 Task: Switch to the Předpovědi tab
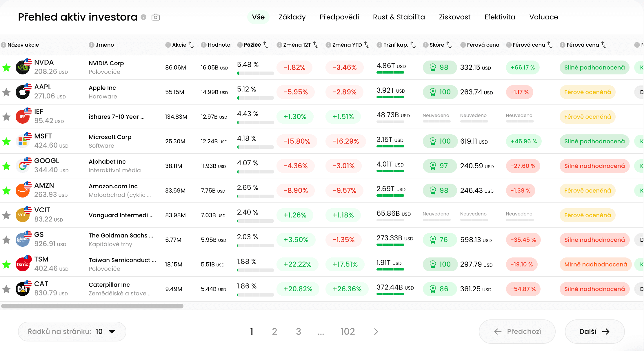[x=339, y=17]
